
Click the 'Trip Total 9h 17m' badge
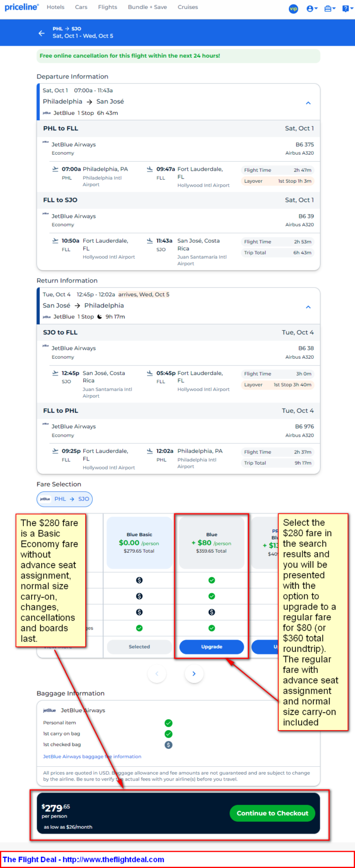(278, 463)
